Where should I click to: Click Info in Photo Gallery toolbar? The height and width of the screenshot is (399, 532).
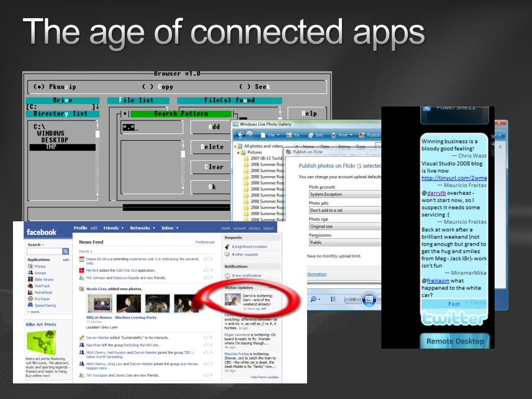[x=315, y=135]
